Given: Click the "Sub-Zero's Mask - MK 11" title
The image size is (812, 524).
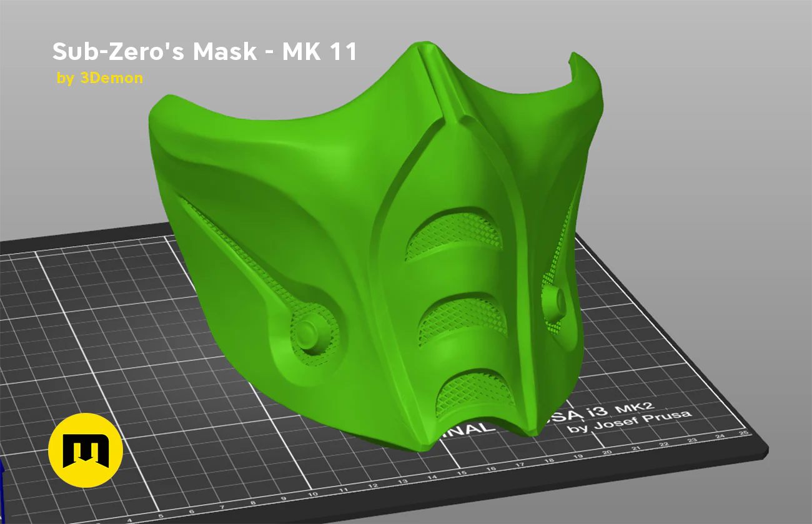Looking at the screenshot, I should pos(204,52).
